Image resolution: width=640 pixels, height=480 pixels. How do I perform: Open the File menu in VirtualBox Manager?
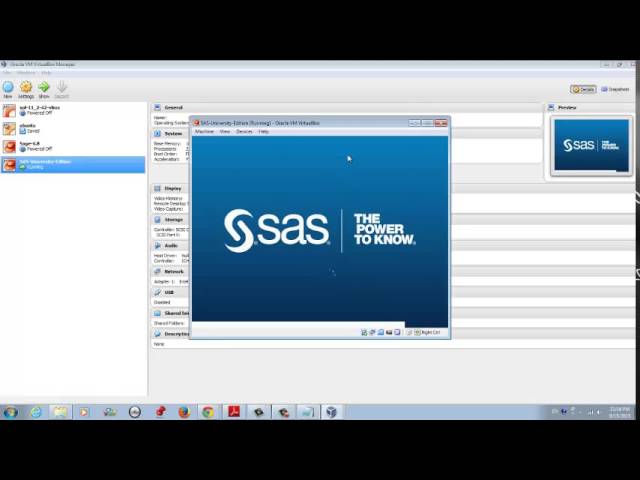pos(7,73)
